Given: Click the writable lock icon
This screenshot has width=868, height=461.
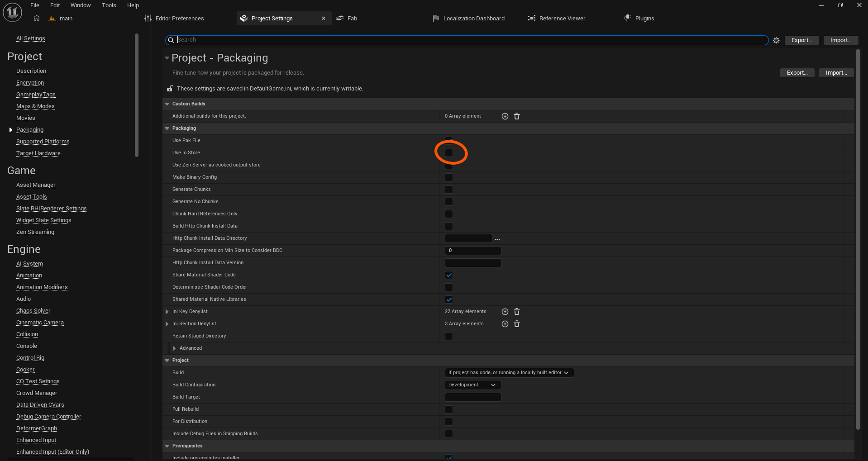Looking at the screenshot, I should coord(170,88).
